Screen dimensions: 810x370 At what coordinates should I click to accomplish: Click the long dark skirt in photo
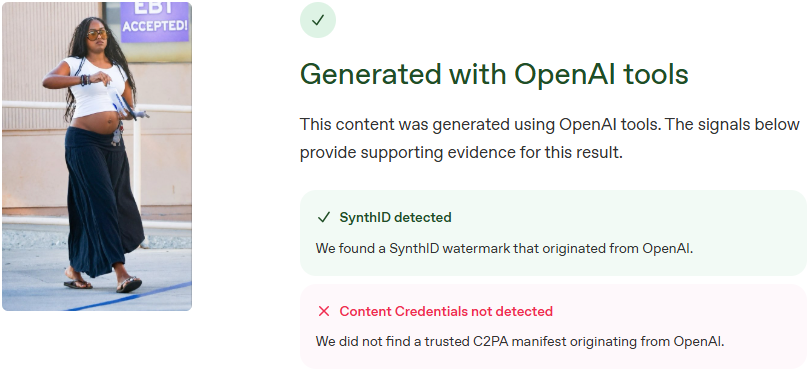[x=103, y=202]
